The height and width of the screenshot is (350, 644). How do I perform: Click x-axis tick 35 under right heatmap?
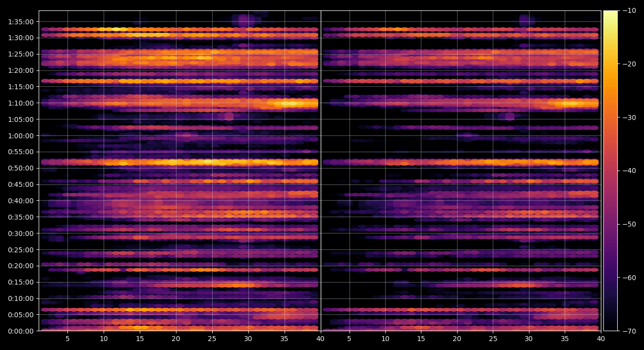pos(565,339)
